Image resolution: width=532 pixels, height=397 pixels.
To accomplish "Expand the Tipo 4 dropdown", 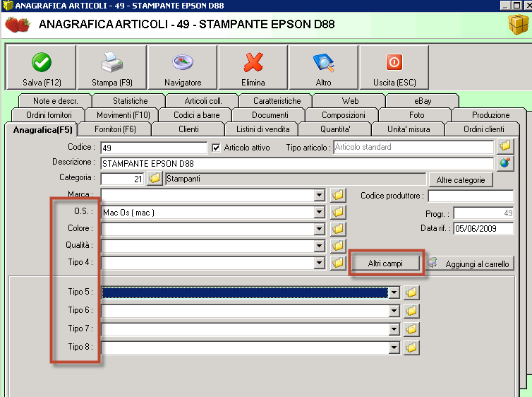I will pos(319,263).
